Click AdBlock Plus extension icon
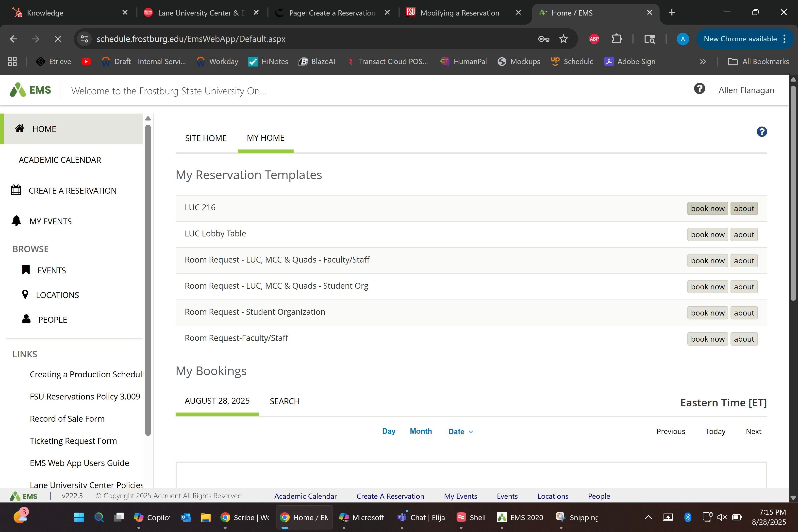Viewport: 798px width, 532px height. point(594,39)
